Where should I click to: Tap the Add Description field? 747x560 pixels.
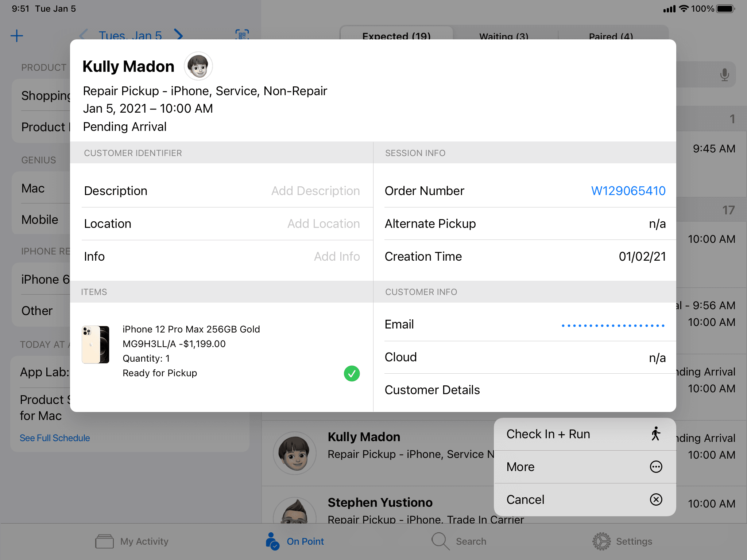(315, 191)
